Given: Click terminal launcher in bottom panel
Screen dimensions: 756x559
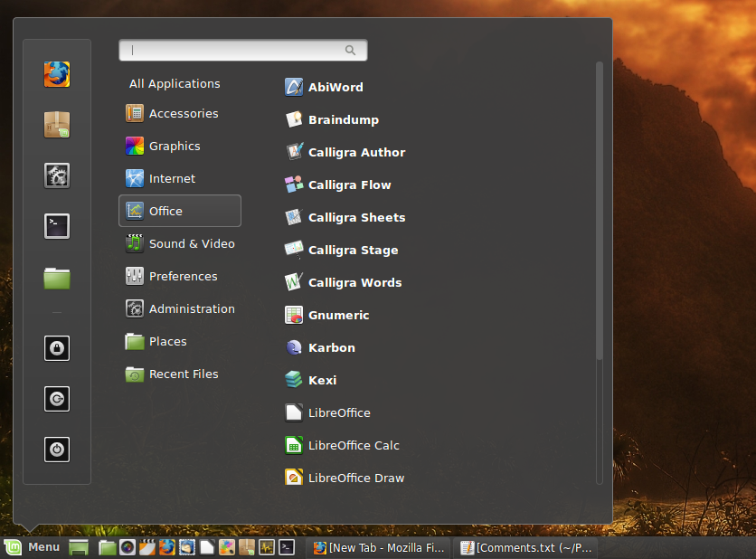Looking at the screenshot, I should (287, 547).
